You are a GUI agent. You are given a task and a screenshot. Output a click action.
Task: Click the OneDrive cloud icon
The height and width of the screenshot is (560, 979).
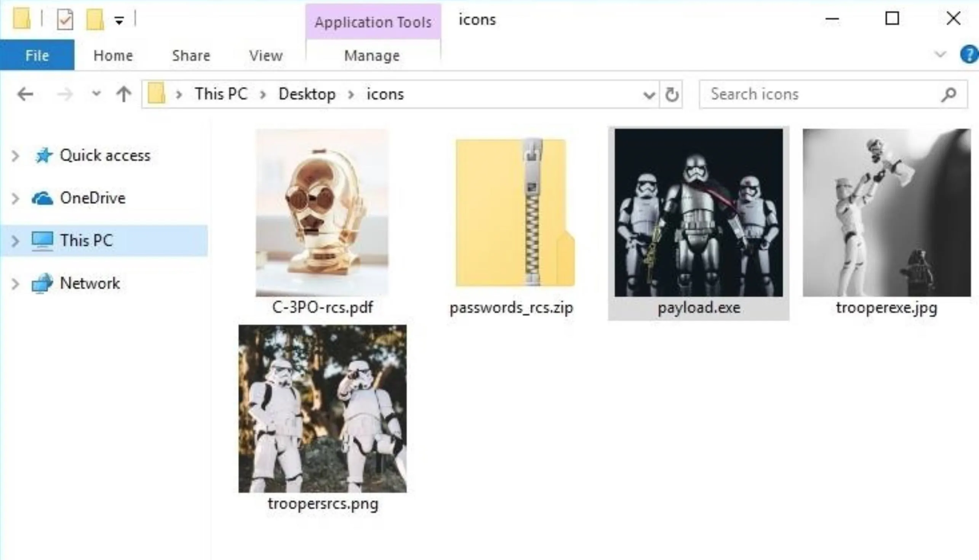click(42, 198)
